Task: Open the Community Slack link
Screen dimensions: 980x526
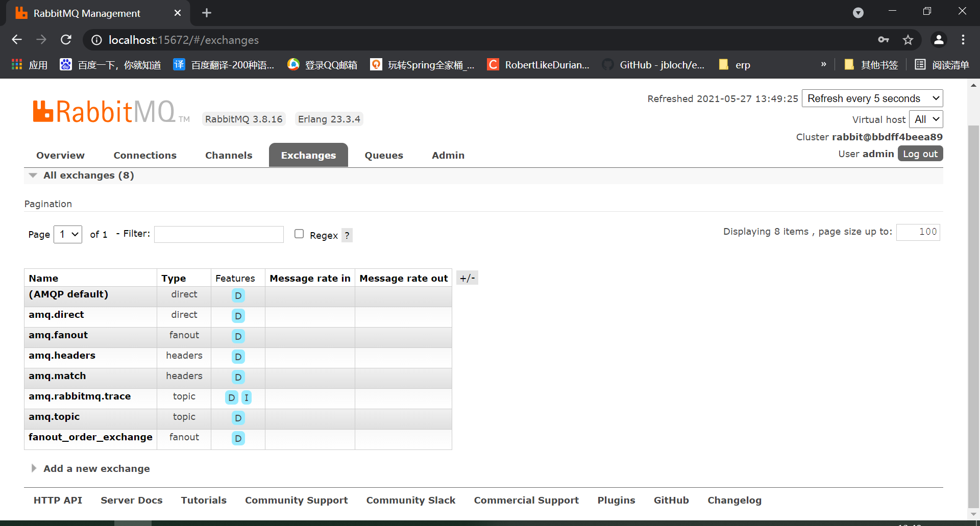Action: tap(411, 500)
